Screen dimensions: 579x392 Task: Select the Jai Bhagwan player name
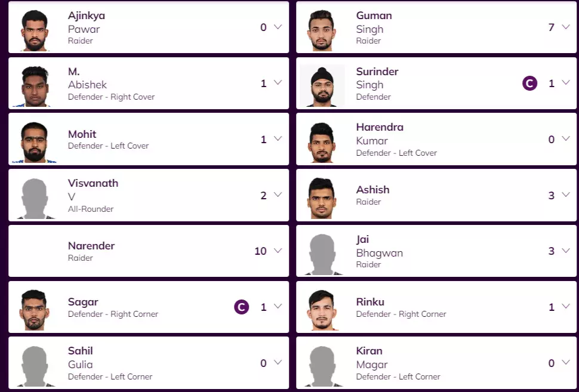[x=379, y=246]
